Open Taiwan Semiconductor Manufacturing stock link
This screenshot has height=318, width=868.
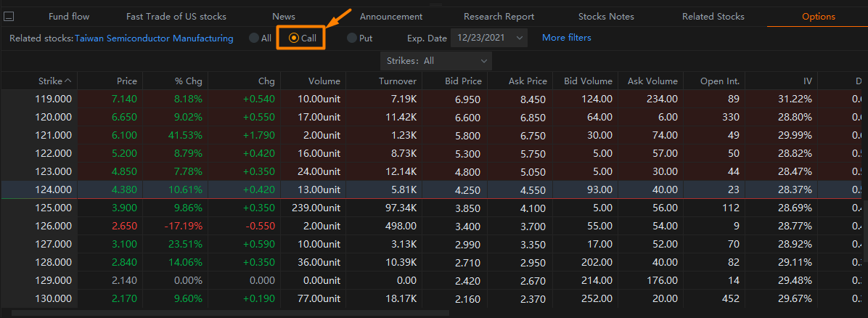point(154,38)
